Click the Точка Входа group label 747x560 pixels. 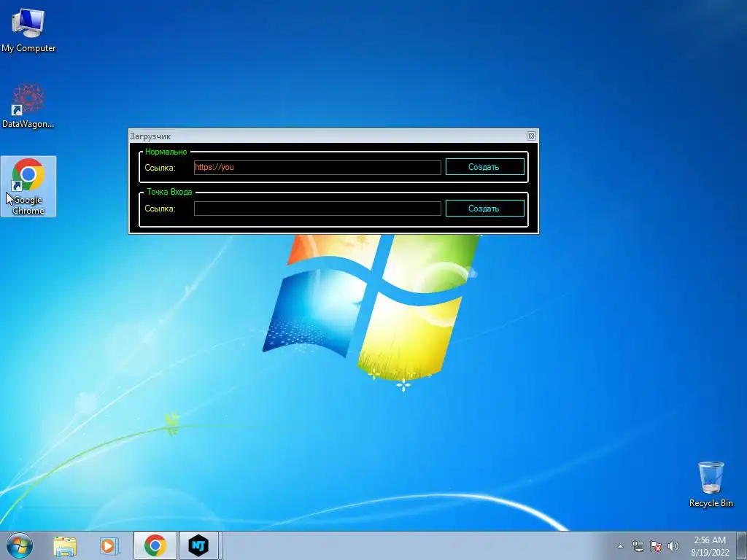point(169,192)
